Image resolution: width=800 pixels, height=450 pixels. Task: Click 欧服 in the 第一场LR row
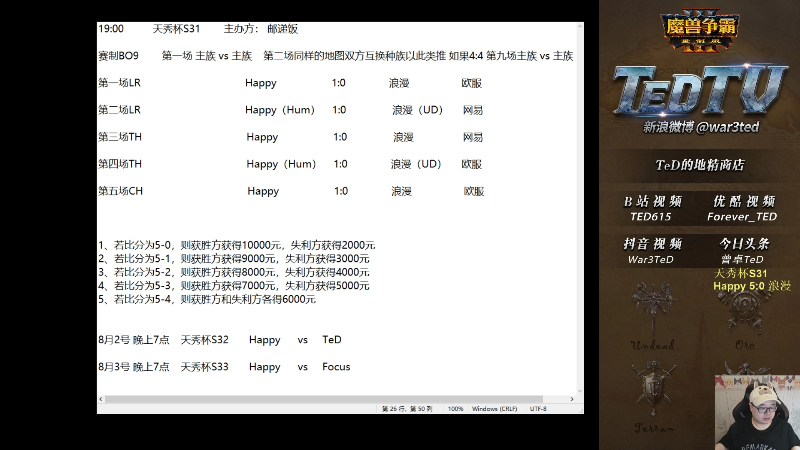471,83
